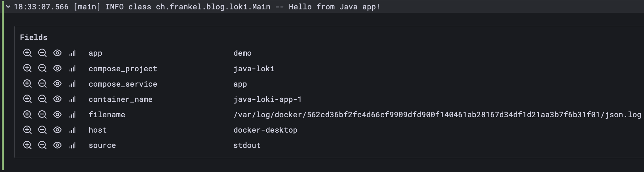
Task: Select the json.log filename path value
Action: [x=437, y=115]
